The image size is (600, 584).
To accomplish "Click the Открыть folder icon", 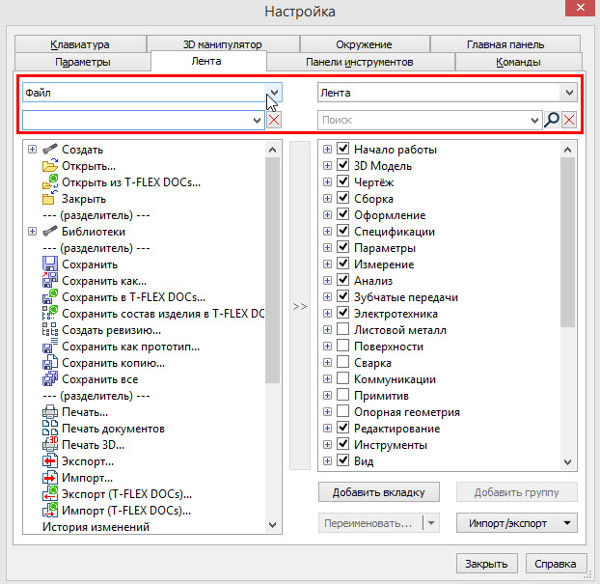I will tap(50, 166).
